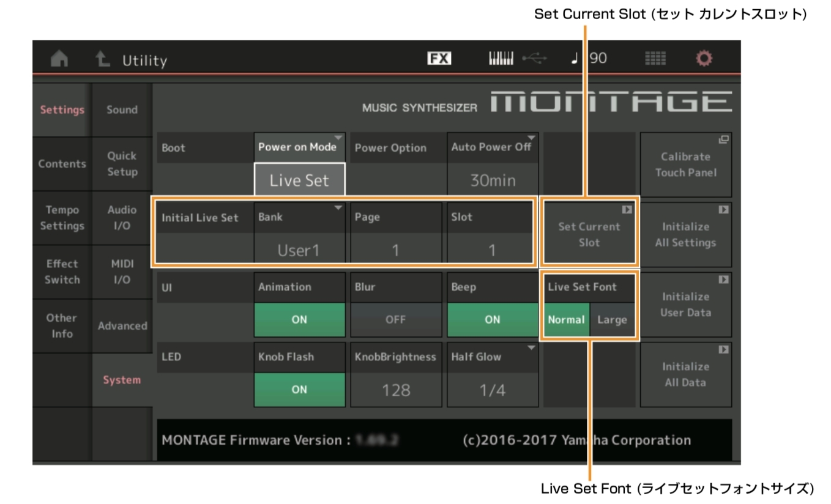Toggle the Knob Flash ON switch
Image resolution: width=831 pixels, height=504 pixels.
(300, 390)
